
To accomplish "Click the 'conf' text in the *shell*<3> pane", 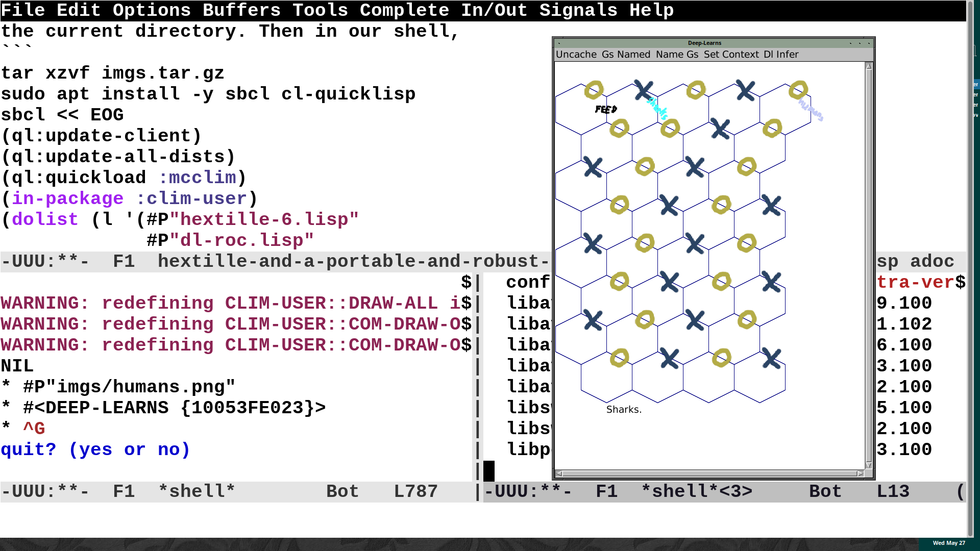I will point(528,282).
